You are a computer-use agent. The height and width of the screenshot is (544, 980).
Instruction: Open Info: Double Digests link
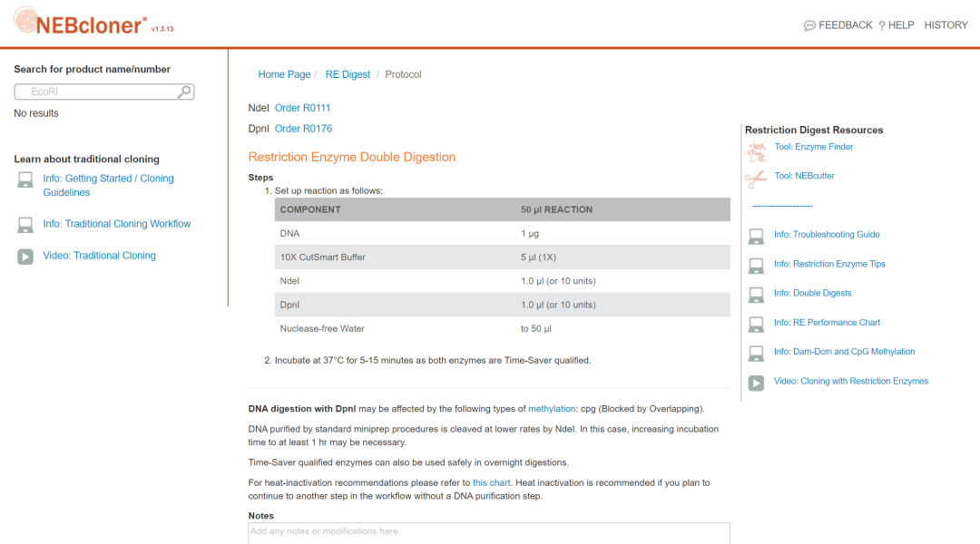coord(812,293)
